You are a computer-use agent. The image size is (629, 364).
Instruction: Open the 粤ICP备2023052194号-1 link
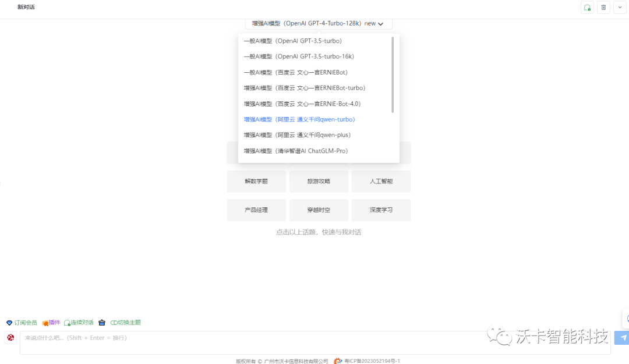pos(372,361)
